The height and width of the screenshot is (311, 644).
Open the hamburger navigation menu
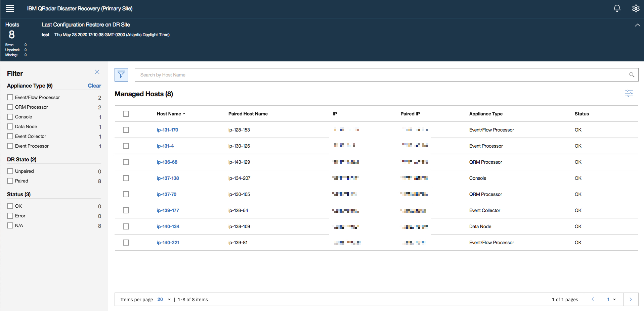(x=10, y=8)
